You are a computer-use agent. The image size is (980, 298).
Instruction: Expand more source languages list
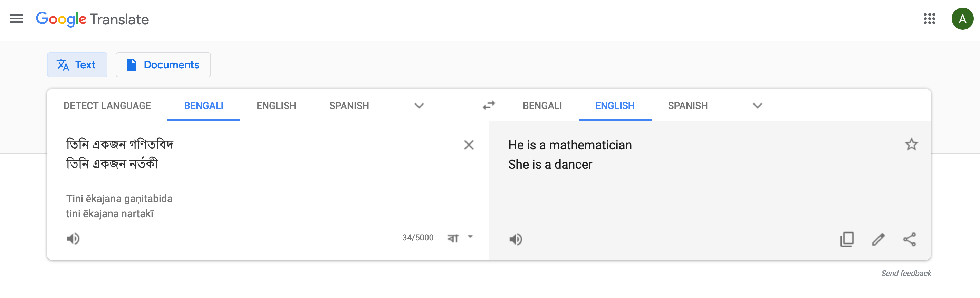419,106
